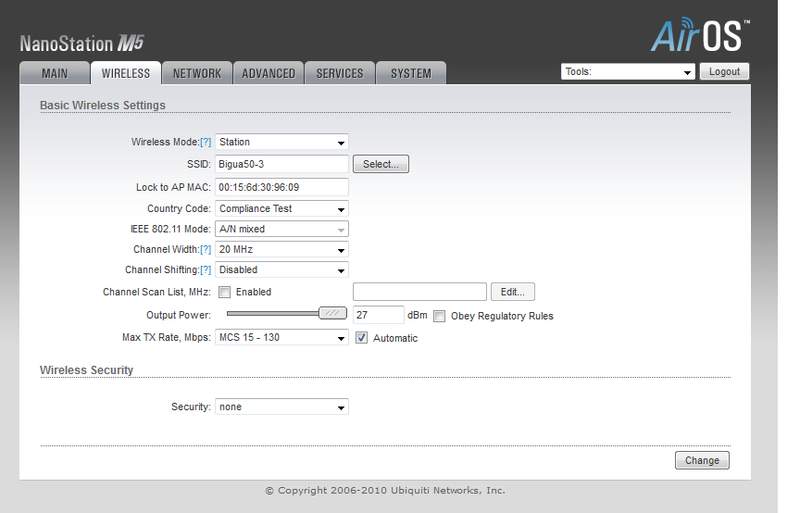
Task: Open the Max TX Rate dropdown
Action: coord(282,337)
